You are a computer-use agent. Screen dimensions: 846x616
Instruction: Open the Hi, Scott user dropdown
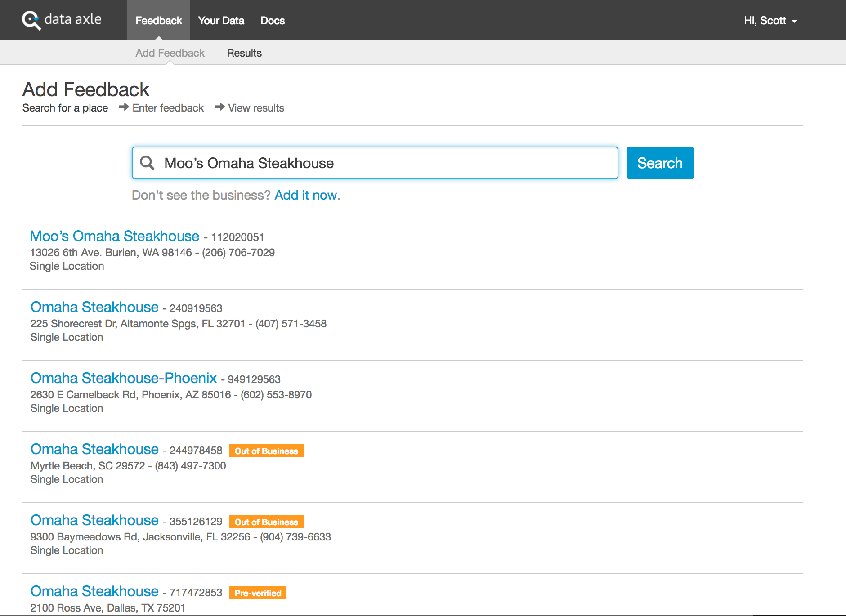[770, 21]
